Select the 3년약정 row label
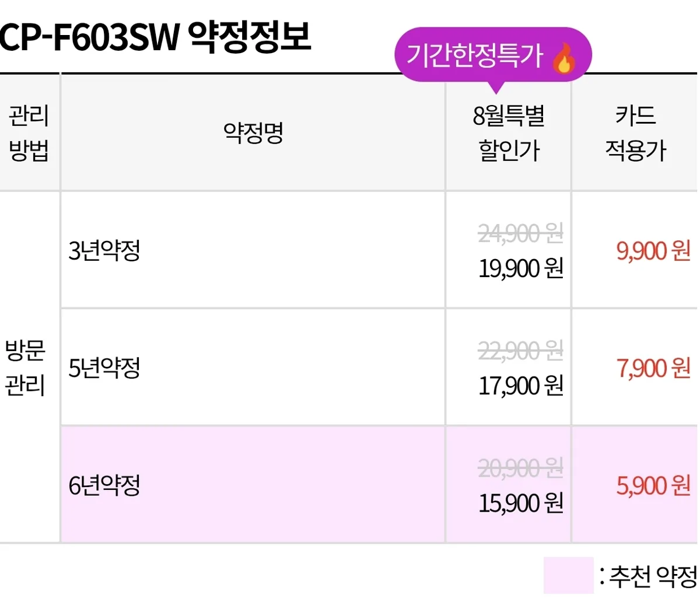Screen dimensions: 700x609 pyautogui.click(x=104, y=250)
